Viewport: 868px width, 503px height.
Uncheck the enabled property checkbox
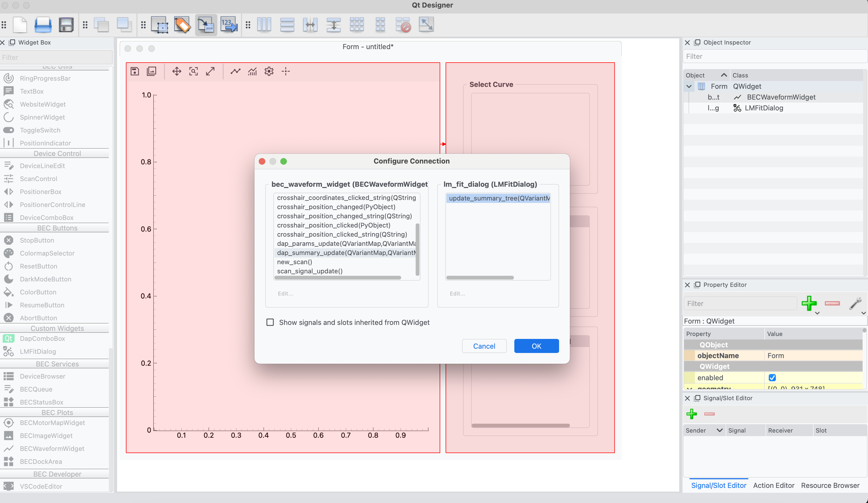(772, 378)
